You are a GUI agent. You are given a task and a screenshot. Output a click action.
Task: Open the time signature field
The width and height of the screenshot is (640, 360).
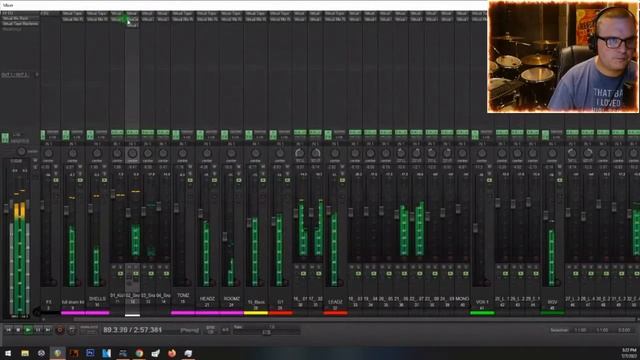click(x=225, y=330)
